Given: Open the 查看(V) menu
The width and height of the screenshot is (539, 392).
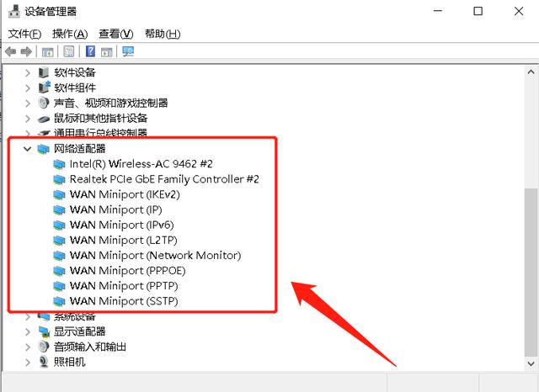Looking at the screenshot, I should (116, 34).
